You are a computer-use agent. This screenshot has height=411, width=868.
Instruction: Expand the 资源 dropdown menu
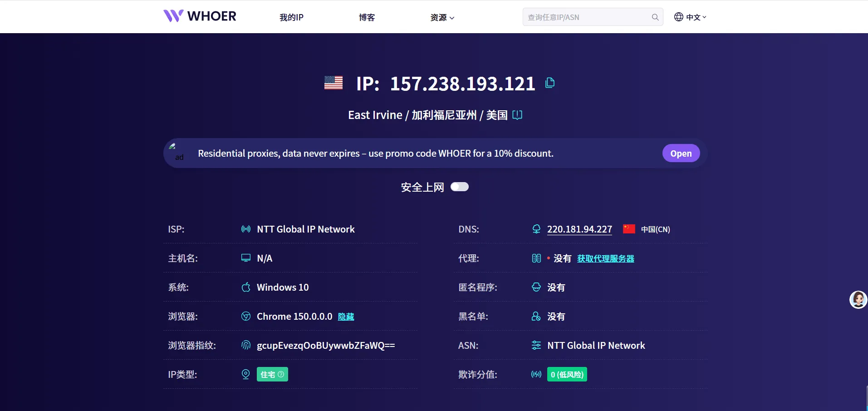[x=442, y=17]
